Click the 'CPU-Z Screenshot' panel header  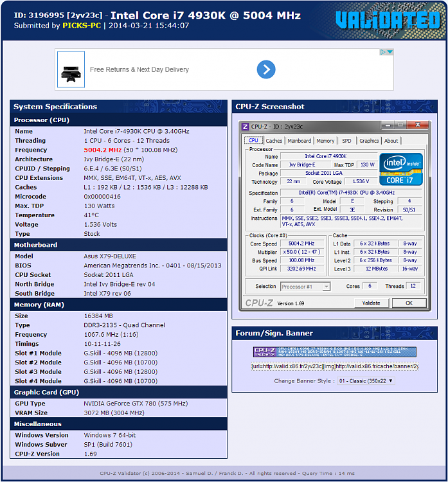(x=334, y=107)
